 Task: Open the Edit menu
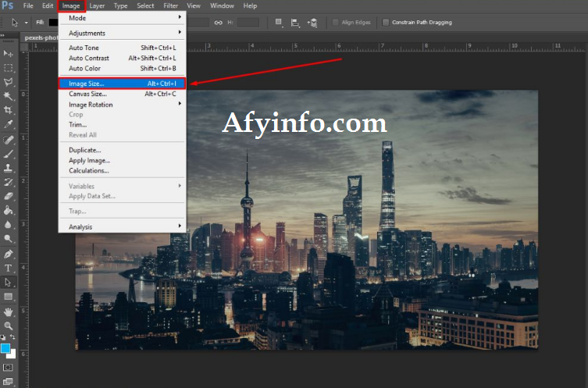coord(48,5)
